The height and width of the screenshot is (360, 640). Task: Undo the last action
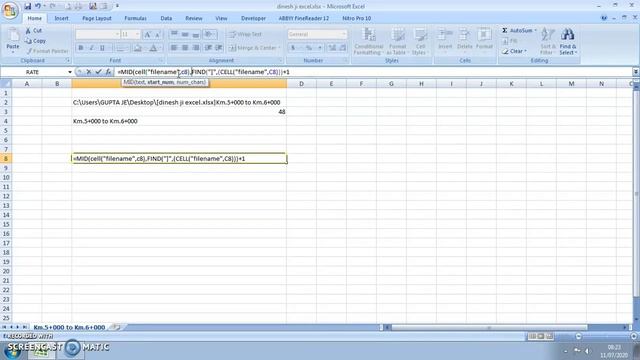[x=38, y=6]
